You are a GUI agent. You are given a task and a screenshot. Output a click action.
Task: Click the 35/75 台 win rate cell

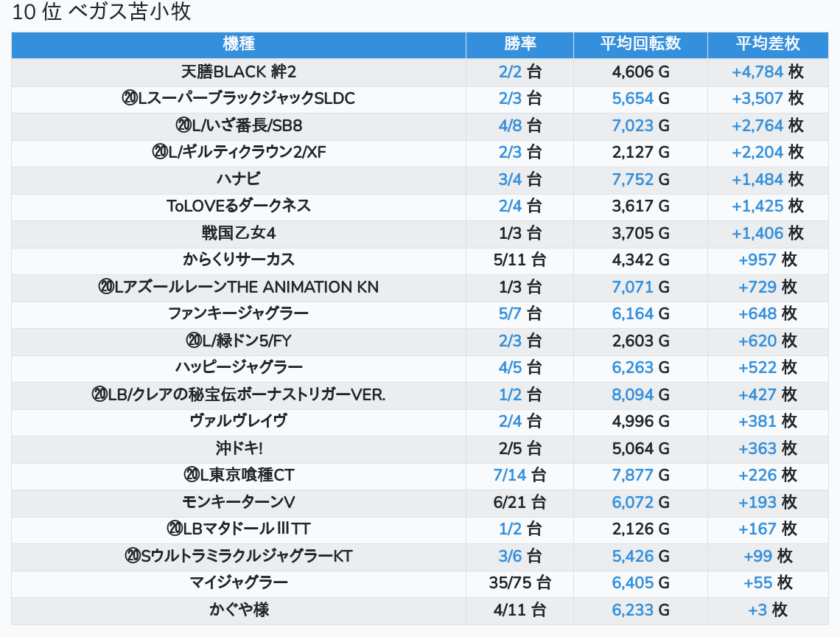pos(519,582)
